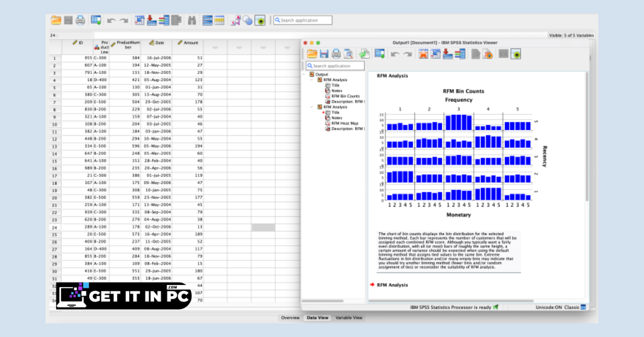The height and width of the screenshot is (337, 644).
Task: Go to variable icon in Viewer toolbar
Action: click(x=447, y=54)
